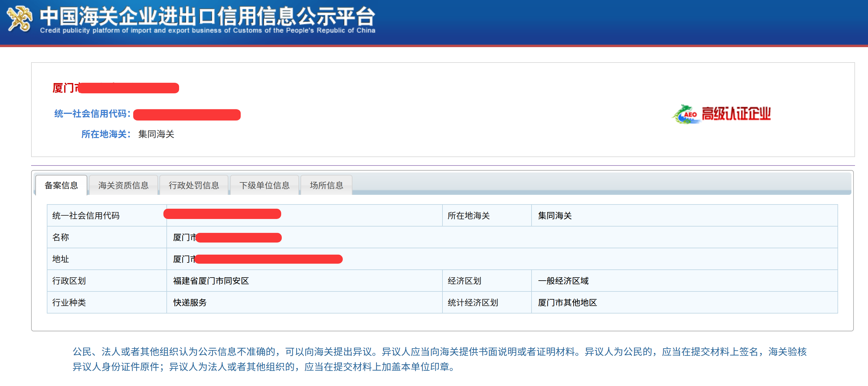This screenshot has width=868, height=386.
Task: Click the 快递服务 industry type cell
Action: tap(190, 302)
